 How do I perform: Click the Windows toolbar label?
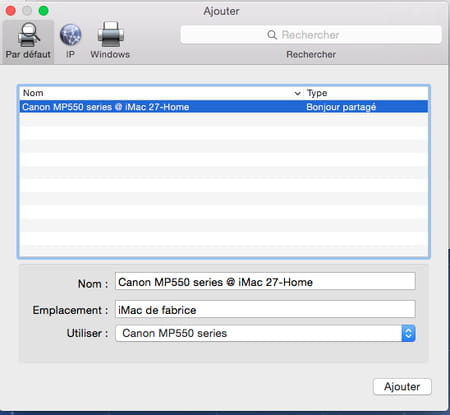110,54
